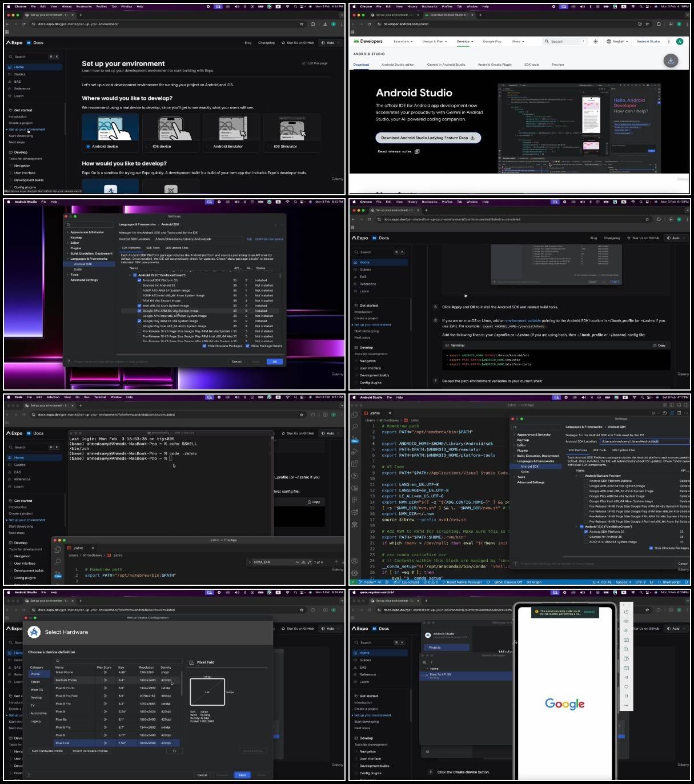Open the Develop dropdown in Android developers header
This screenshot has height=784, width=694.
(464, 41)
